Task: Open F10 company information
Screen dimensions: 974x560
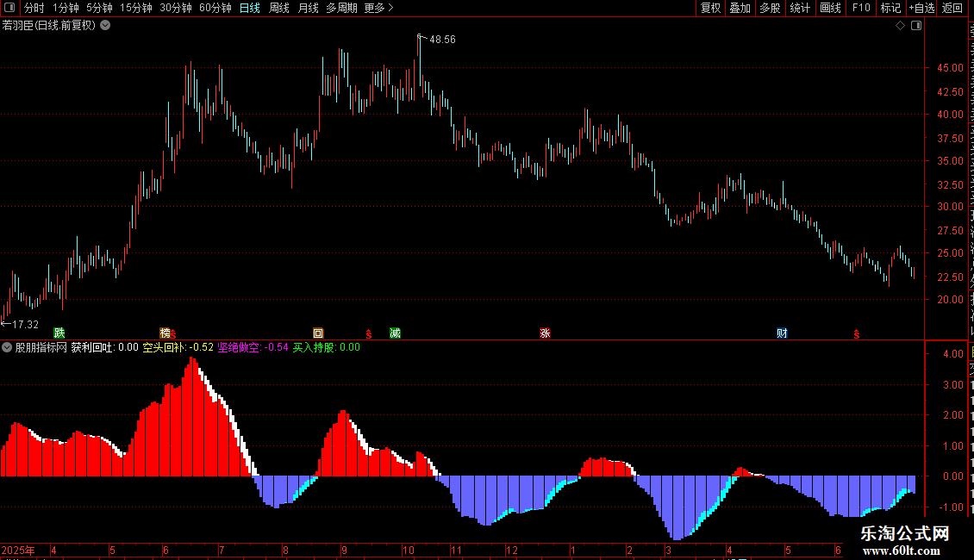Action: (x=861, y=8)
